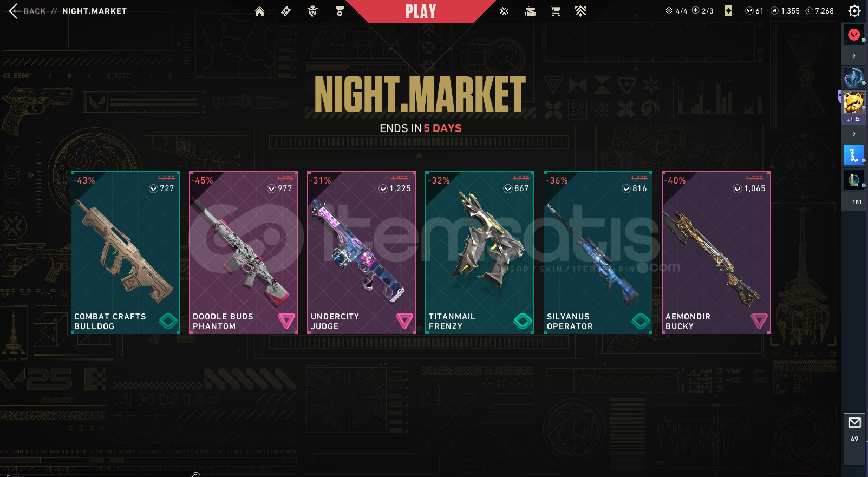
Task: Select the Doodle Buds Phantom card
Action: tap(244, 252)
